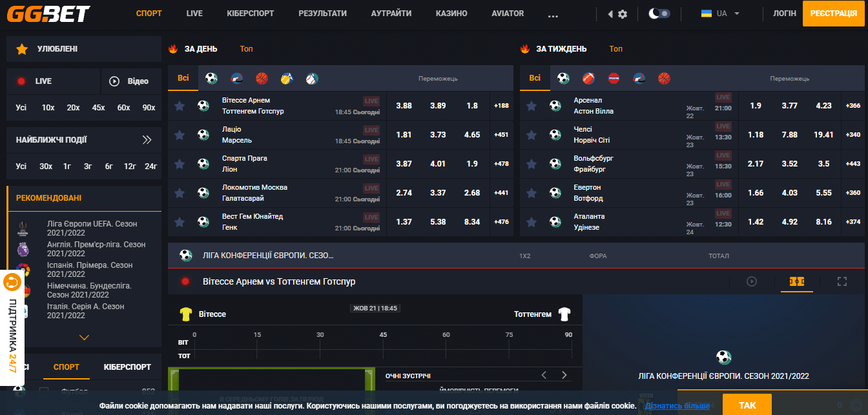Image resolution: width=868 pixels, height=415 pixels.
Task: Open the LIVE tab in top navigation
Action: [x=194, y=14]
